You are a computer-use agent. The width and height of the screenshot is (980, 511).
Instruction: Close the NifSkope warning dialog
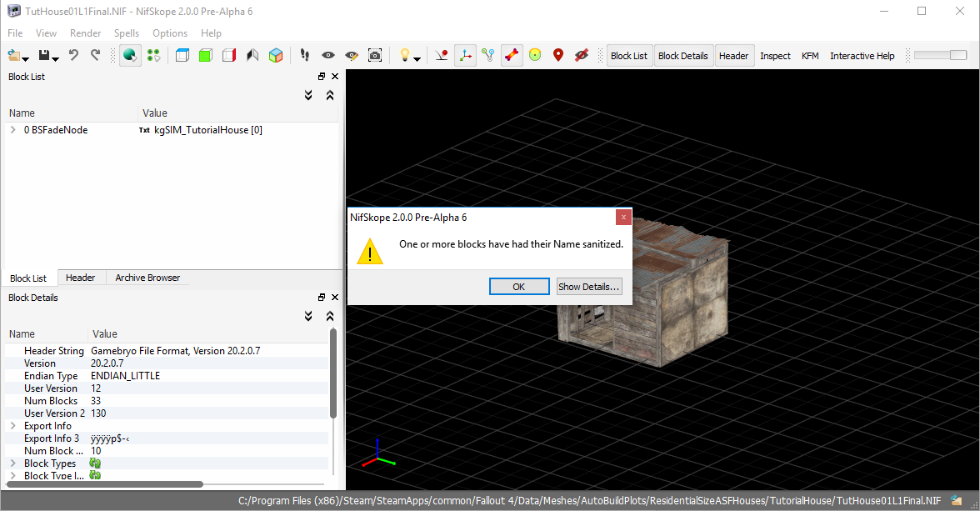click(x=623, y=217)
